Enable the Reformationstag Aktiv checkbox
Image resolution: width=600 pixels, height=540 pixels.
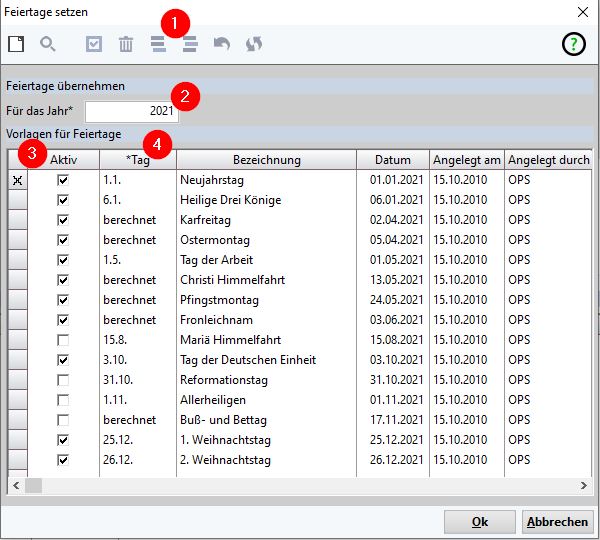[63, 380]
